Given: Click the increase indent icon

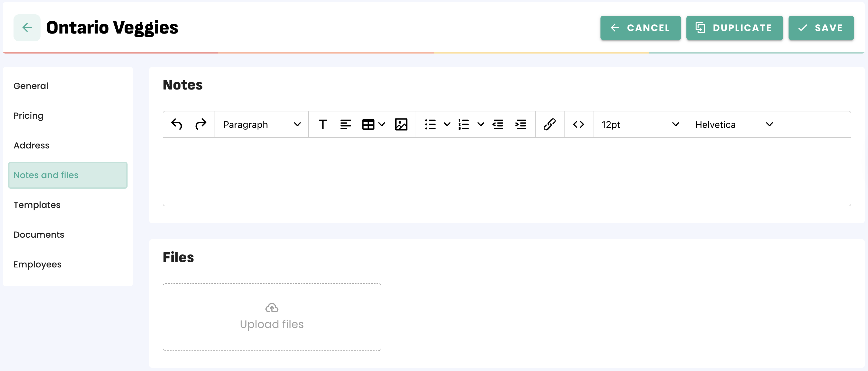Looking at the screenshot, I should point(520,124).
